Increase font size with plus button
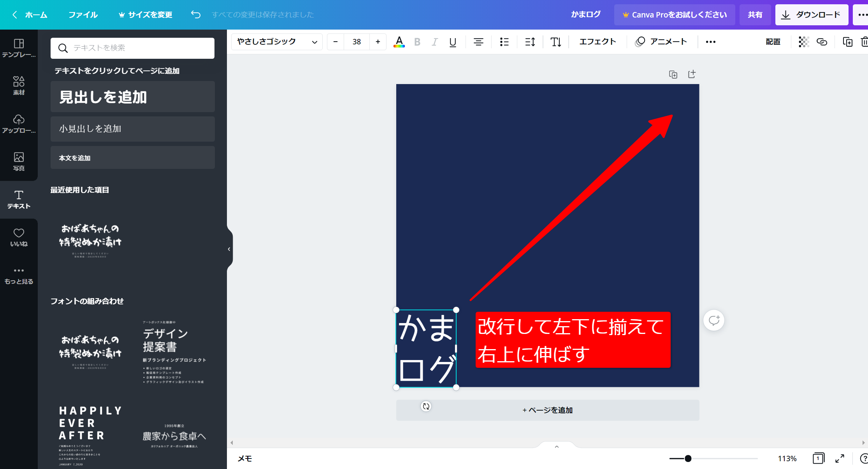The width and height of the screenshot is (868, 469). pyautogui.click(x=378, y=42)
